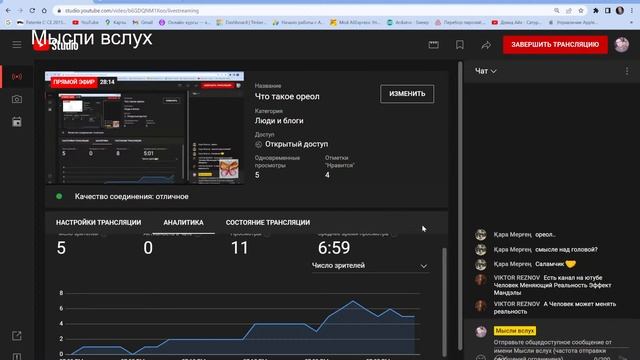Click the Изменить button
The image size is (640, 360).
(x=407, y=94)
